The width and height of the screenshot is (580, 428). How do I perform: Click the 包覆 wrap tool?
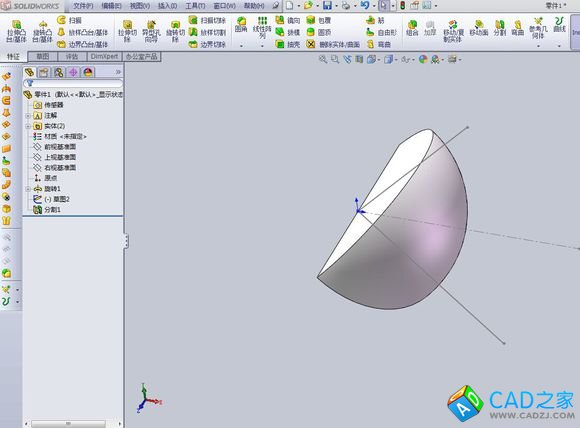point(319,20)
